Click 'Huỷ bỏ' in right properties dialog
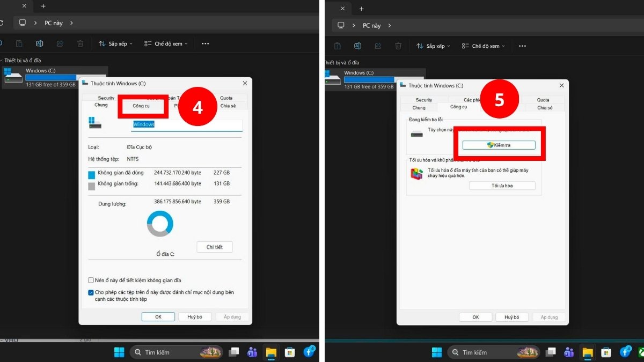The height and width of the screenshot is (362, 644). (512, 317)
